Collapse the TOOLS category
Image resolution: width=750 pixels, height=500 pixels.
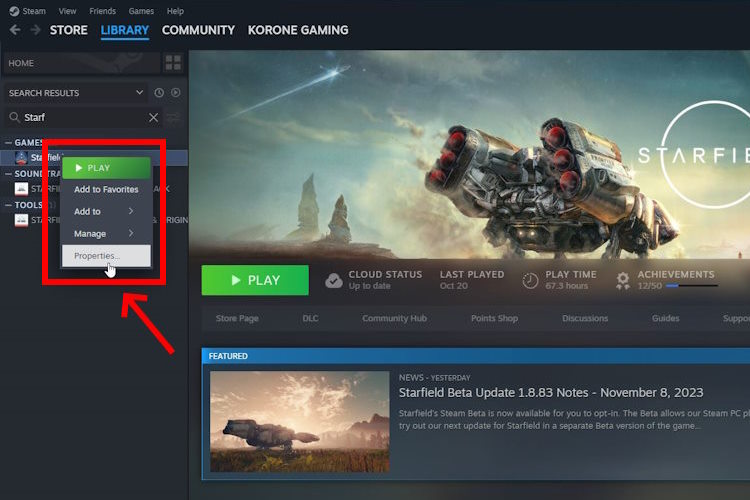[9, 205]
